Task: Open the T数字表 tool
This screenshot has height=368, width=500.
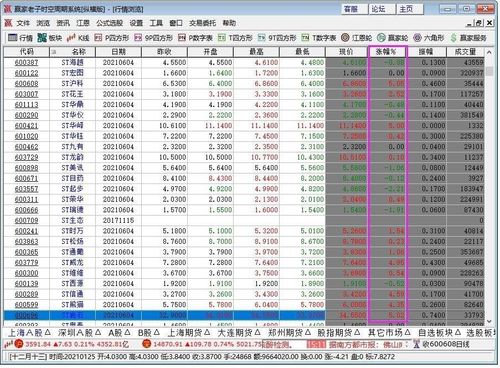Action: click(x=319, y=38)
